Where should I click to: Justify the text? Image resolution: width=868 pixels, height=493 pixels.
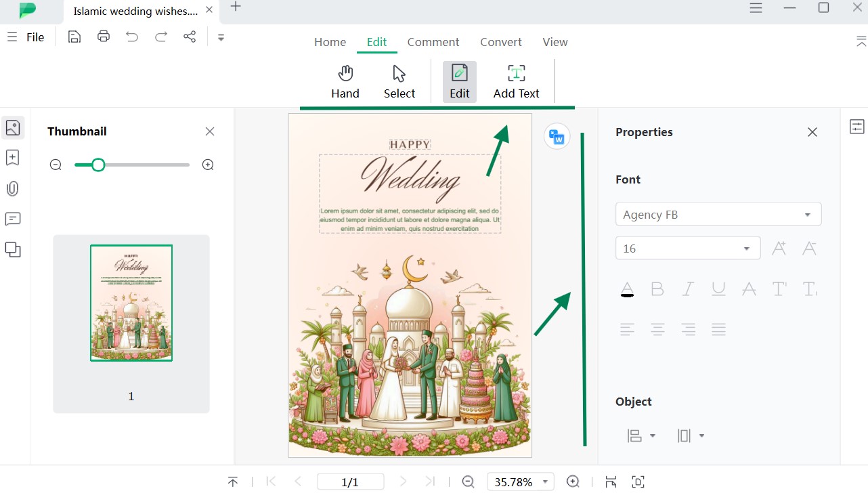[x=718, y=330]
